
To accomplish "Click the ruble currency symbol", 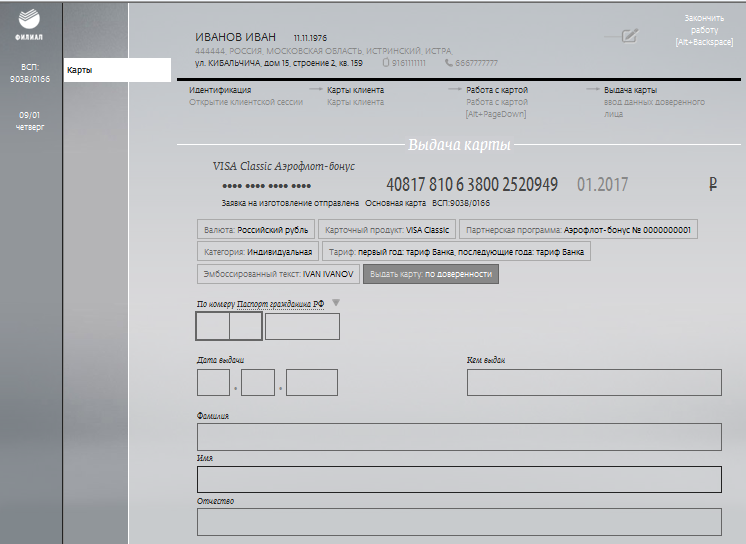I will coord(712,184).
